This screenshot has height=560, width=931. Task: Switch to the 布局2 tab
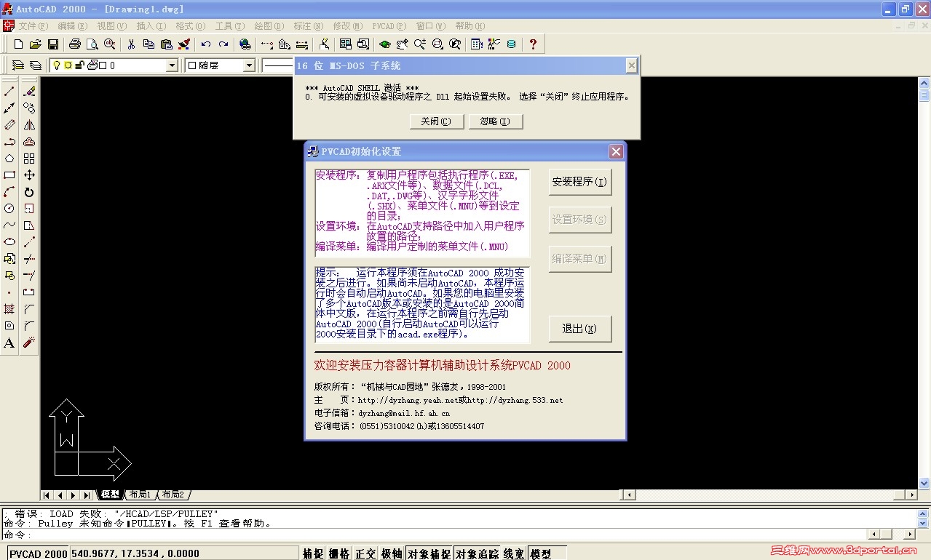coord(173,495)
